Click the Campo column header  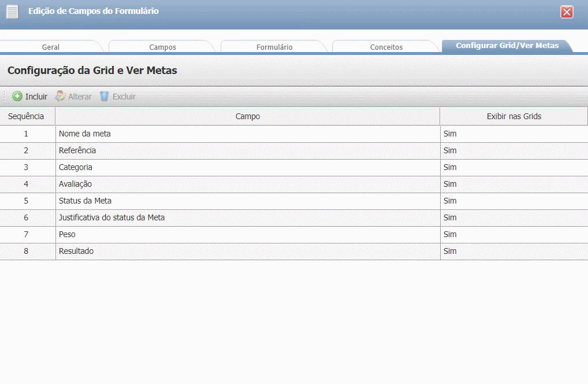coord(247,116)
